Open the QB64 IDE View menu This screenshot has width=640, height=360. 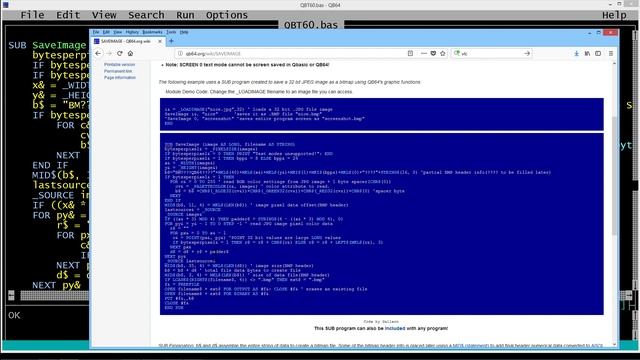[104, 15]
